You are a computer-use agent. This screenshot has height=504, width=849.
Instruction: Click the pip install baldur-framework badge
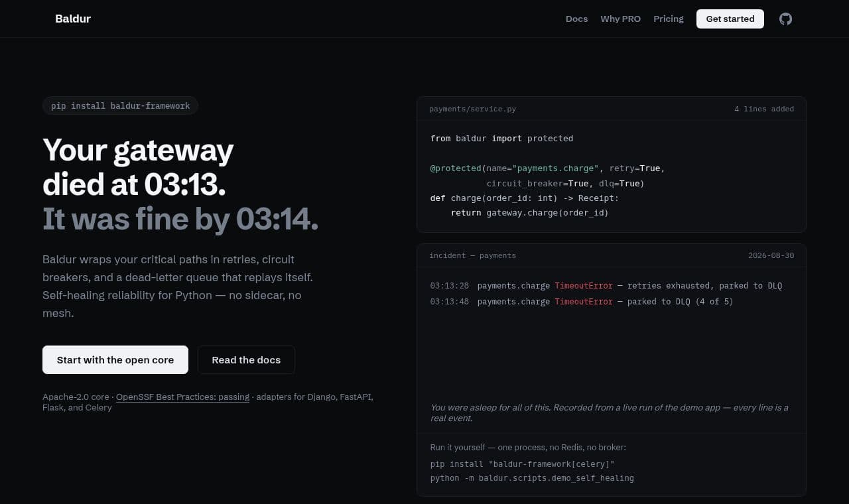click(x=120, y=105)
